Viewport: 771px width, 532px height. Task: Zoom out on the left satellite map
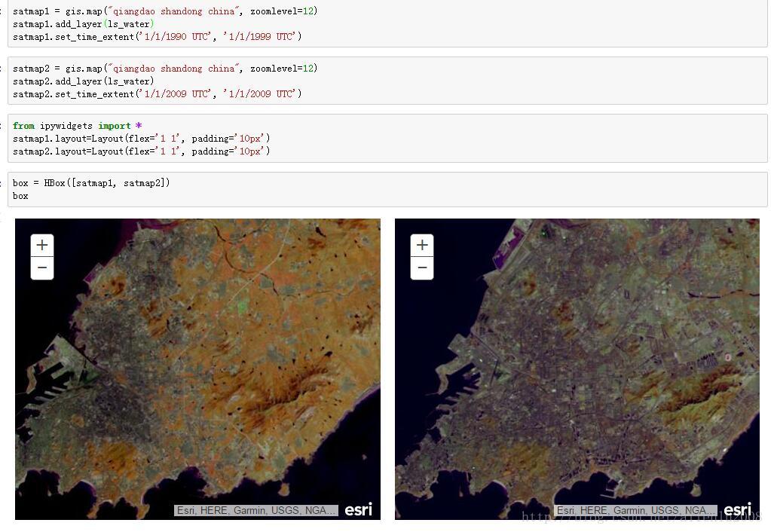42,268
